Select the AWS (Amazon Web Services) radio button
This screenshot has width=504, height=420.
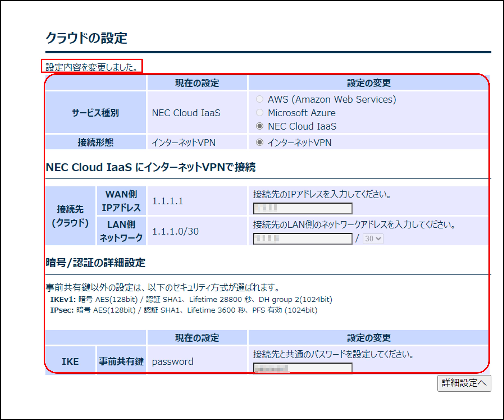(x=259, y=99)
